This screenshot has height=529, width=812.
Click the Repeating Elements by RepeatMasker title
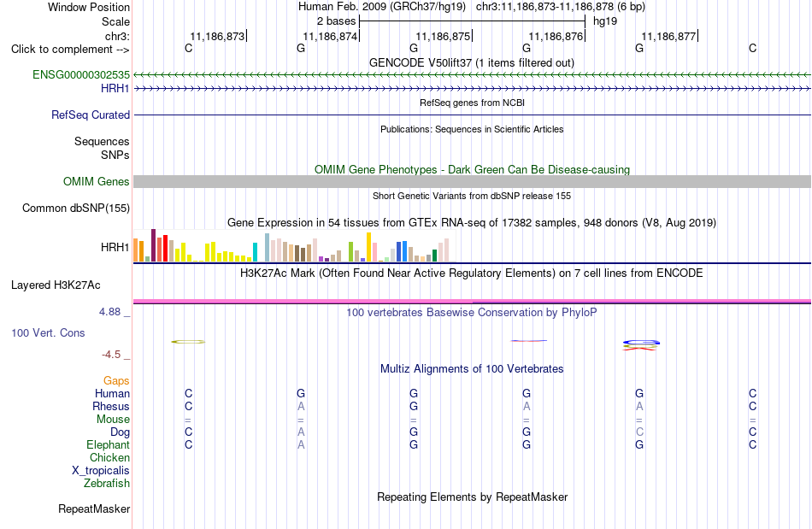tap(473, 497)
